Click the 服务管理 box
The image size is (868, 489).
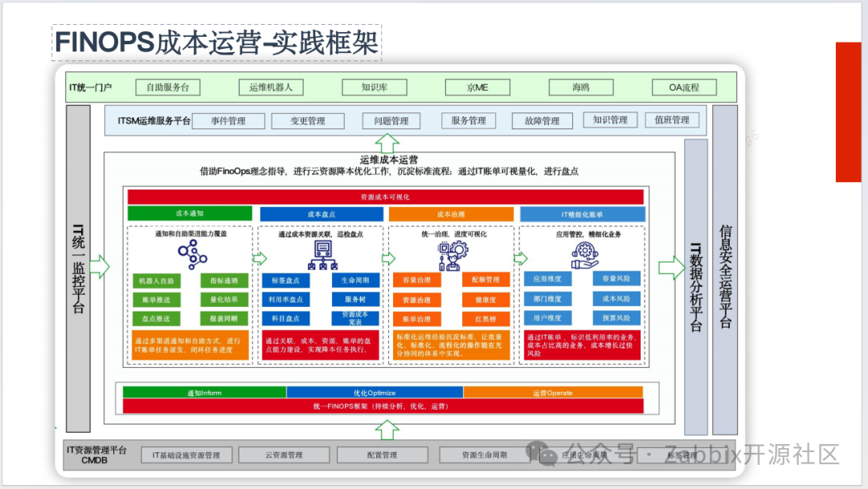pyautogui.click(x=469, y=120)
